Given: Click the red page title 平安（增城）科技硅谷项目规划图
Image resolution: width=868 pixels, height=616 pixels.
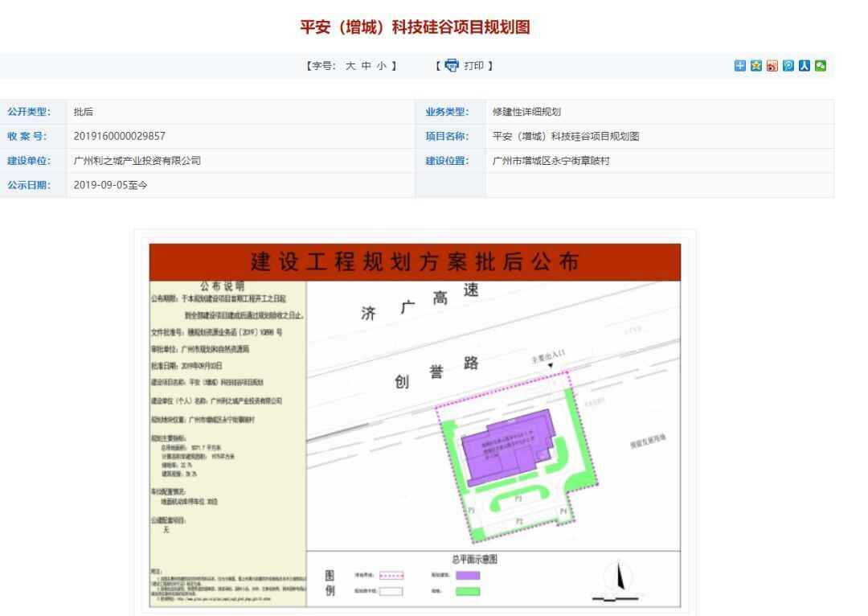Looking at the screenshot, I should tap(416, 27).
